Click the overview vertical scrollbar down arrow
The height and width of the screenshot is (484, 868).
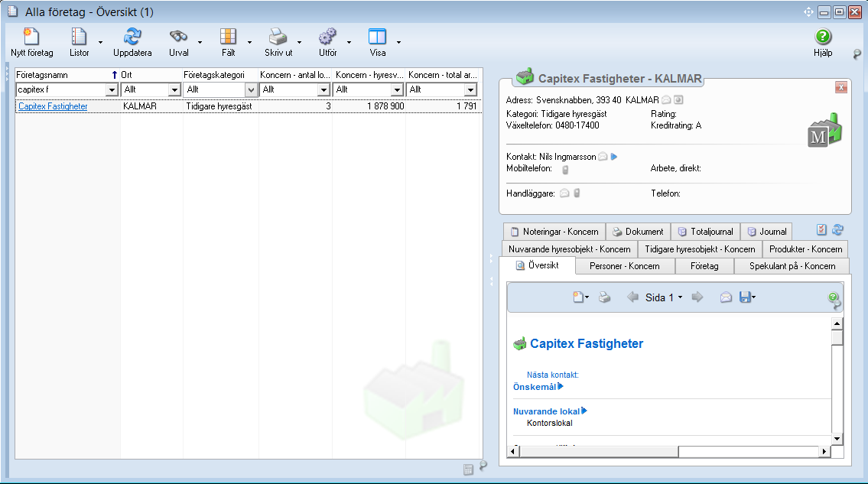[x=837, y=439]
